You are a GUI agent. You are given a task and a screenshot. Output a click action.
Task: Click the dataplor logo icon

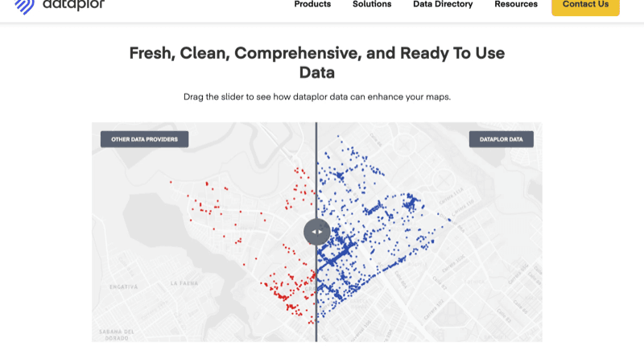(24, 6)
